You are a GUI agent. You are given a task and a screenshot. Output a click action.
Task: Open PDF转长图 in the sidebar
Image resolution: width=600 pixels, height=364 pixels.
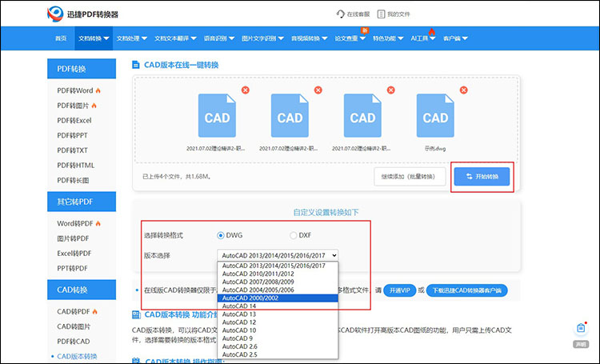click(x=73, y=180)
